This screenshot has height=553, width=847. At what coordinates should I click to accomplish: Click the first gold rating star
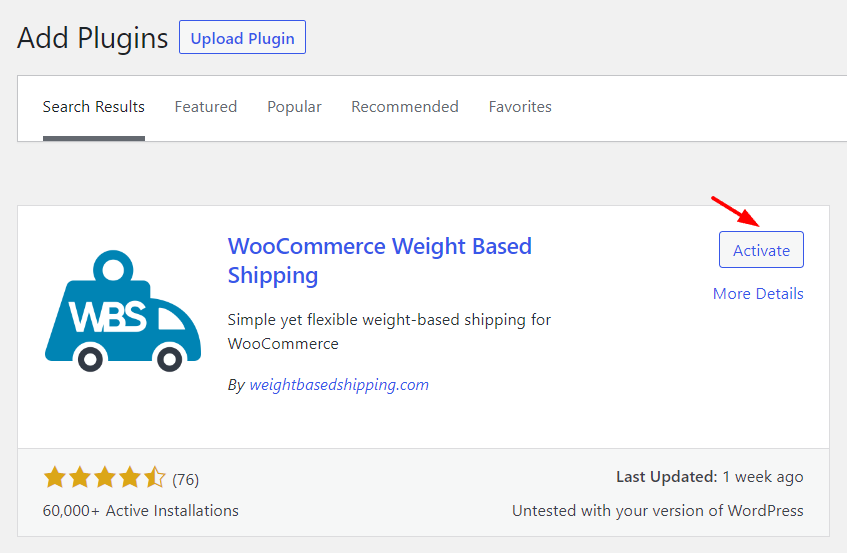[55, 478]
